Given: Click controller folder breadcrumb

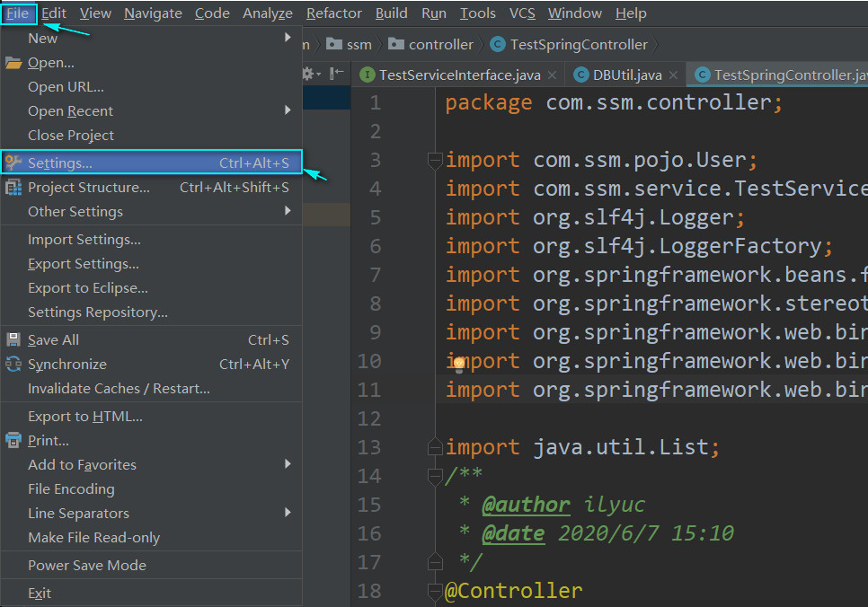Looking at the screenshot, I should click(x=430, y=44).
